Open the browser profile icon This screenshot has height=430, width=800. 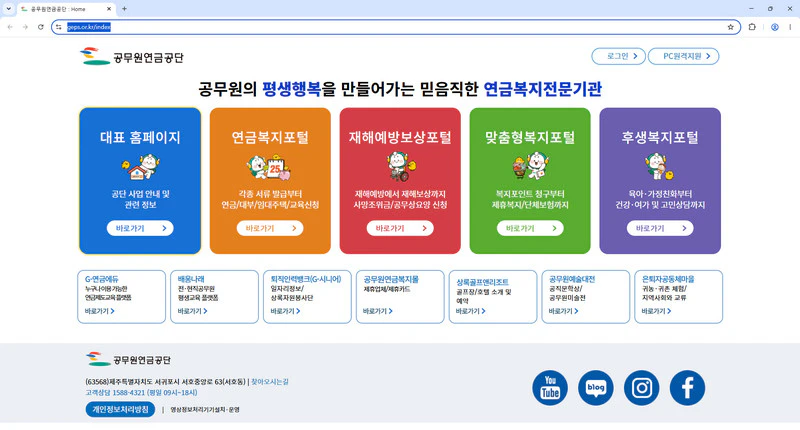pos(774,27)
